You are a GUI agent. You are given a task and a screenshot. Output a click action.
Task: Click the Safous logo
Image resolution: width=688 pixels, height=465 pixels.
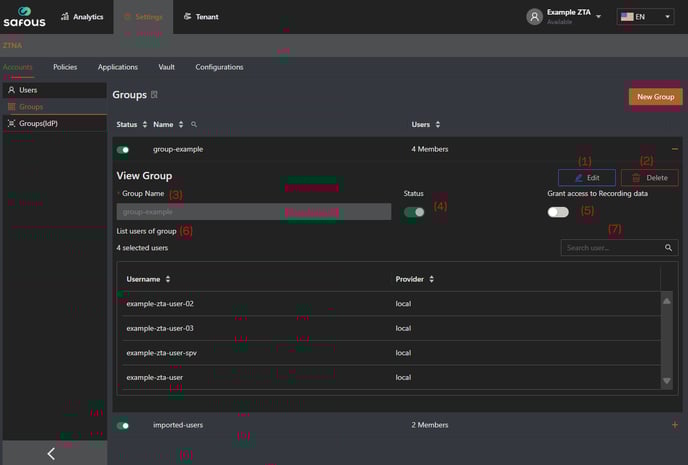coord(24,17)
